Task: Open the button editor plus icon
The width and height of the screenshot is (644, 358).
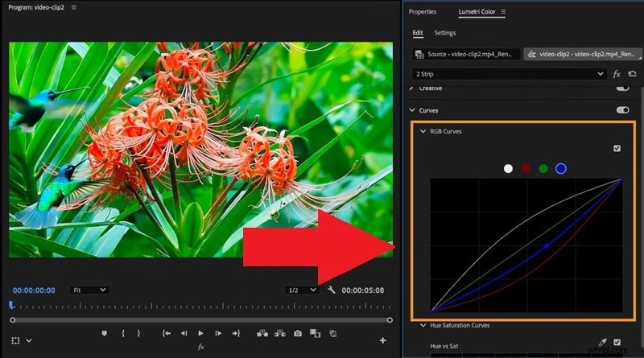Action: pyautogui.click(x=383, y=340)
